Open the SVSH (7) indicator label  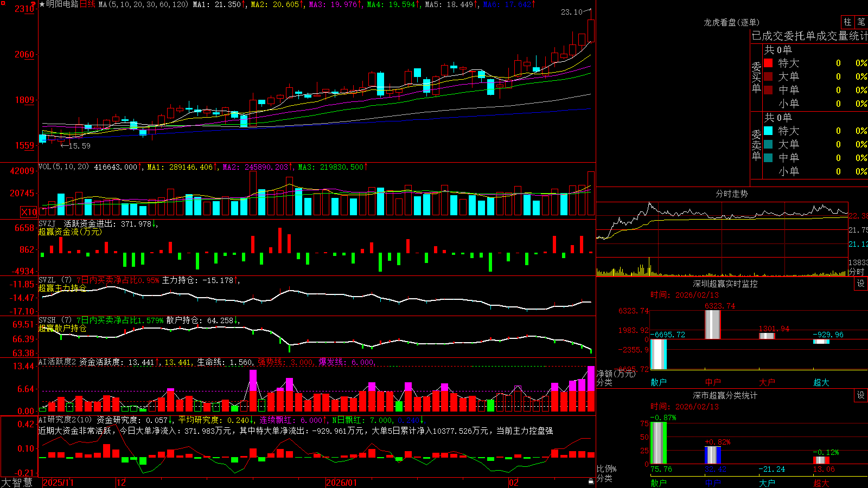(55, 320)
